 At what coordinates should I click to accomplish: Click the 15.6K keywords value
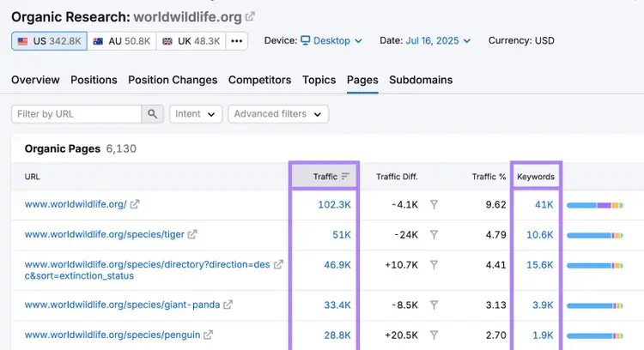click(540, 265)
